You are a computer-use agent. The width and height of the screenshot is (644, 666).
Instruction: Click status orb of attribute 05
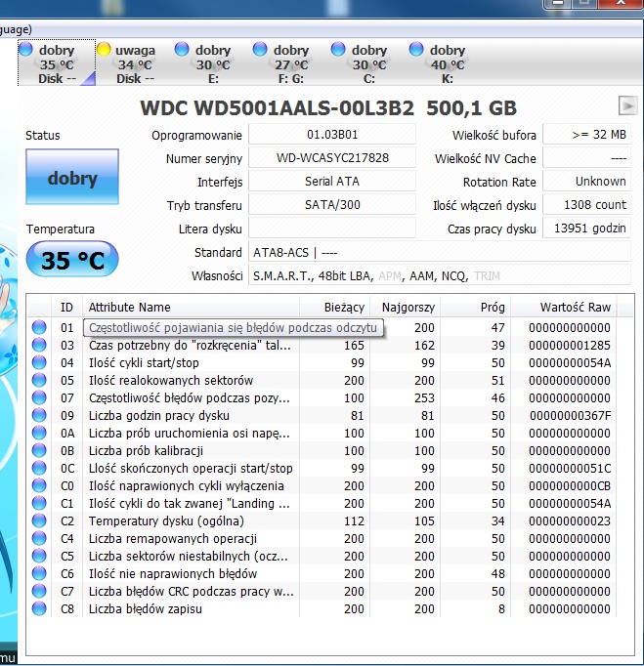pyautogui.click(x=39, y=380)
